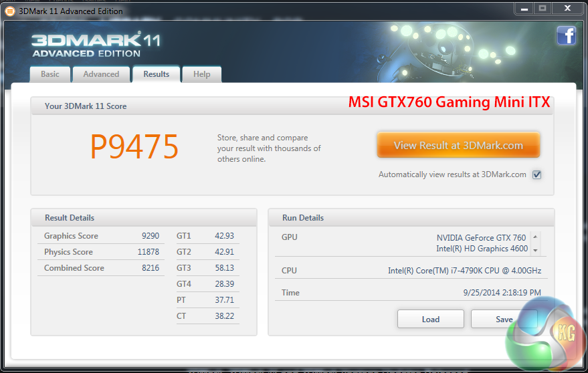Click the 3DMark 11 Advanced Edition logo
The height and width of the screenshot is (373, 588).
(x=96, y=45)
